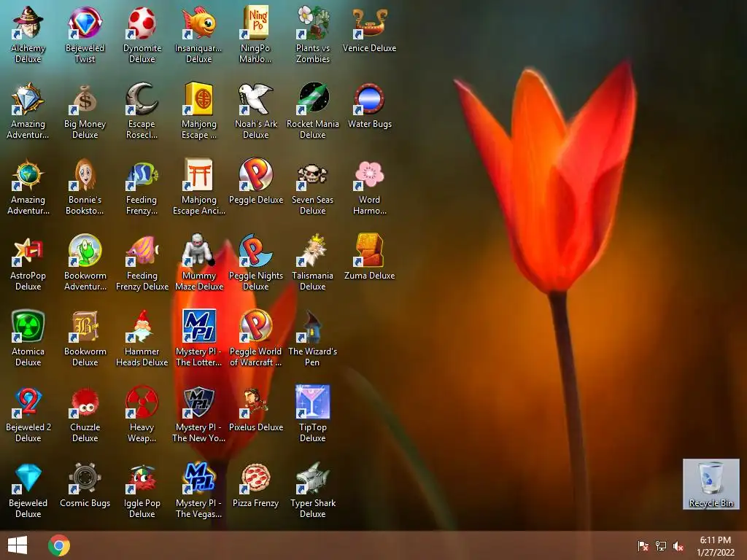Click the muted volume tray icon
The width and height of the screenshot is (747, 560).
coord(678,545)
